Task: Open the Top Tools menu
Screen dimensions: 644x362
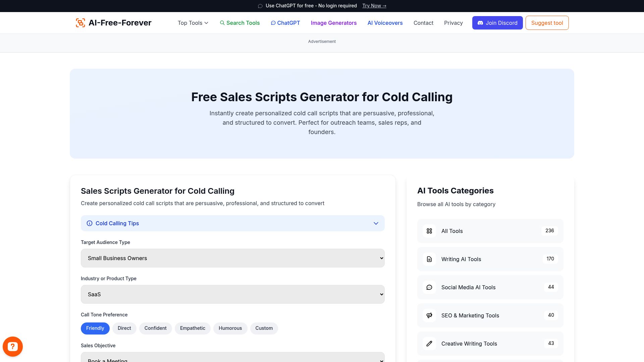Action: click(193, 23)
